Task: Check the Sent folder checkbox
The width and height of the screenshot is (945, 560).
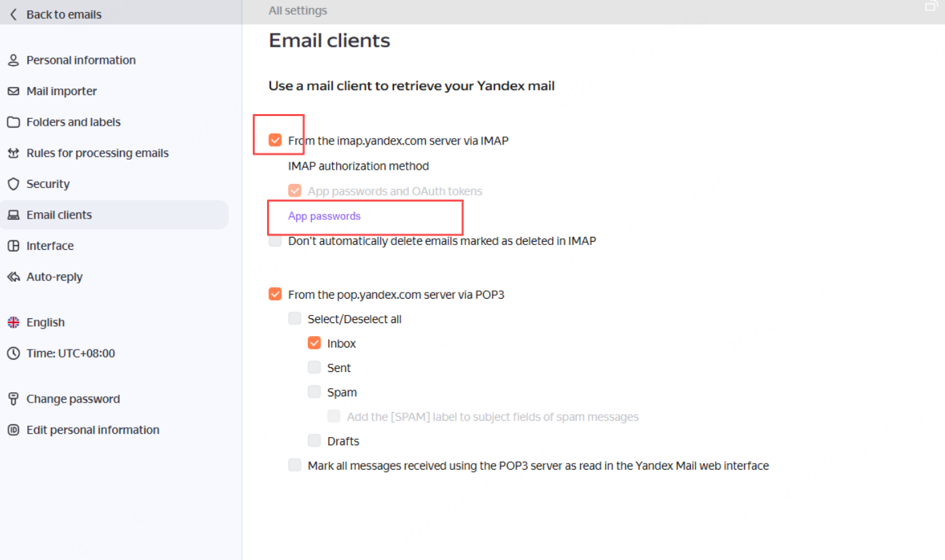Action: pos(314,368)
